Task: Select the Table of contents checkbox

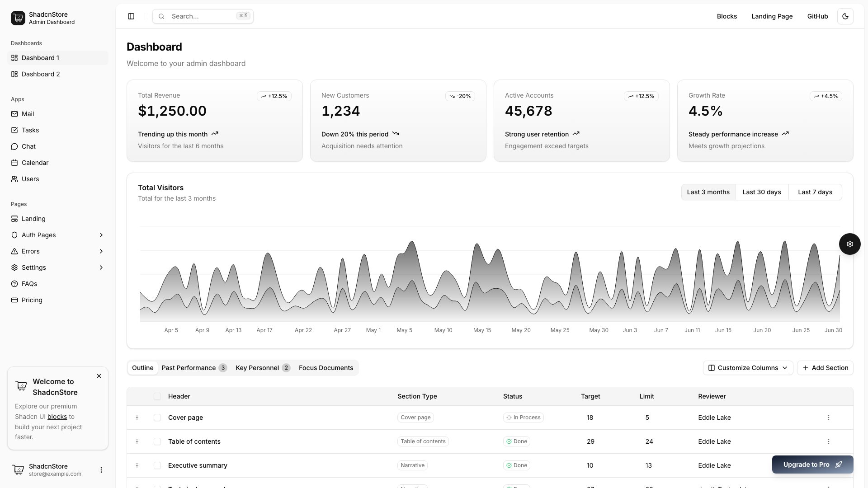Action: pyautogui.click(x=157, y=441)
